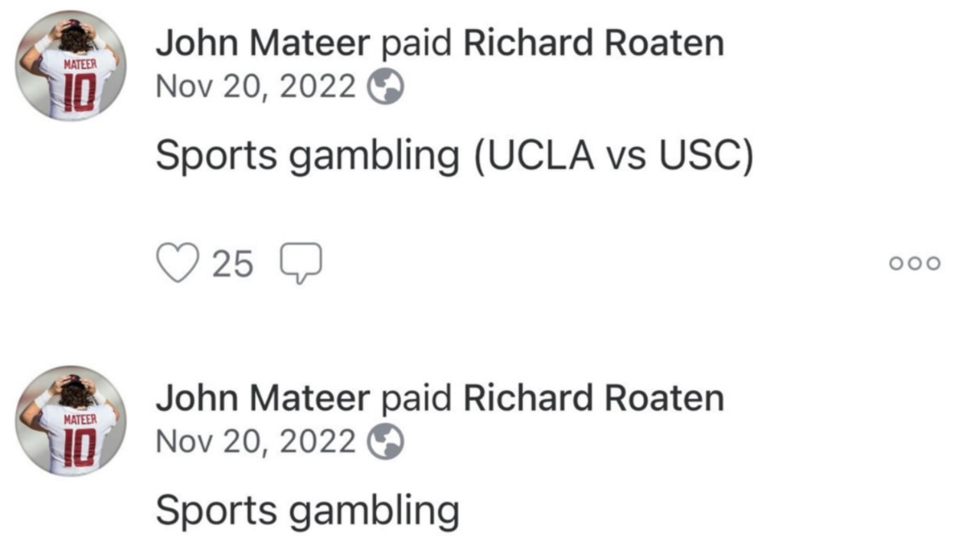Click the word "paid" in the top post

(416, 44)
